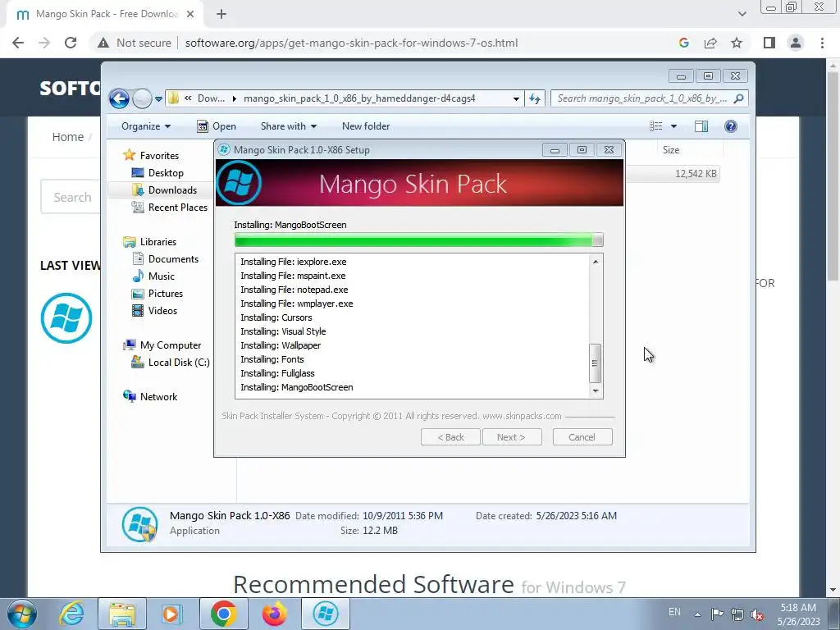Bookmark page with star icon

coord(737,43)
